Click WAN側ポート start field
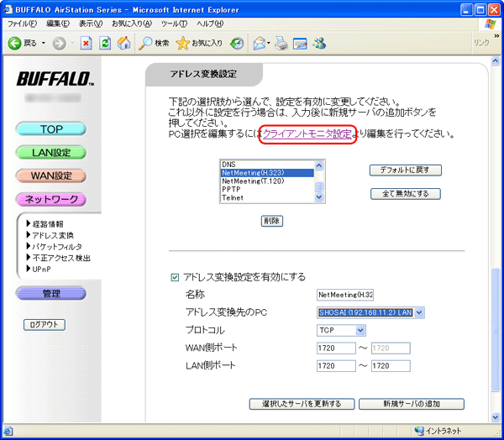 click(x=336, y=348)
